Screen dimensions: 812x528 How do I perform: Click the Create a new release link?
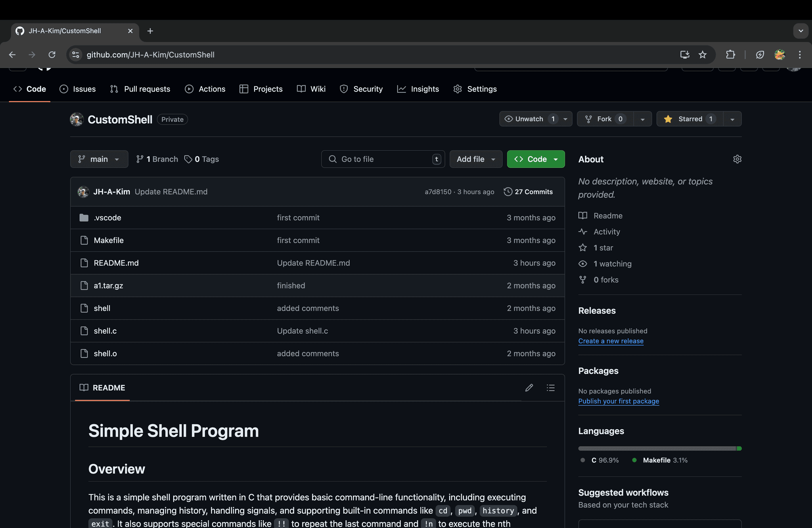[611, 341]
